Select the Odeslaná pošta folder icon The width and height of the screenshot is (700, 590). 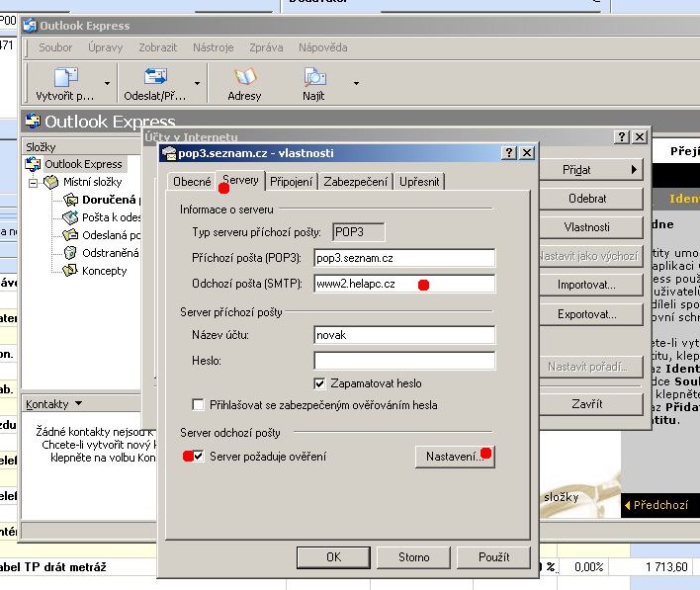(x=70, y=235)
